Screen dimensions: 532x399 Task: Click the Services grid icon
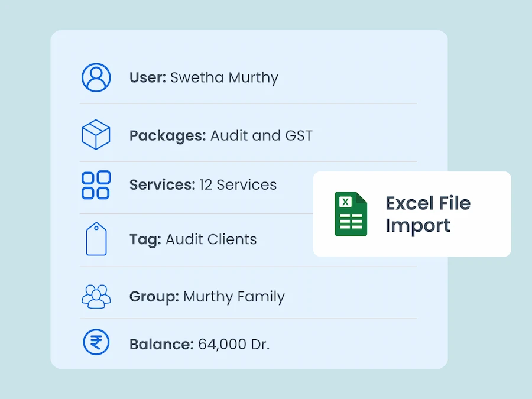click(x=95, y=184)
